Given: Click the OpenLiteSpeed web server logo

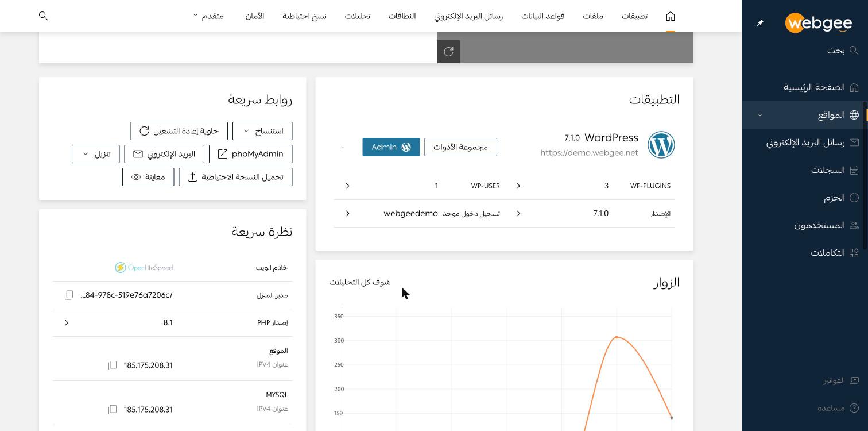Looking at the screenshot, I should point(144,267).
